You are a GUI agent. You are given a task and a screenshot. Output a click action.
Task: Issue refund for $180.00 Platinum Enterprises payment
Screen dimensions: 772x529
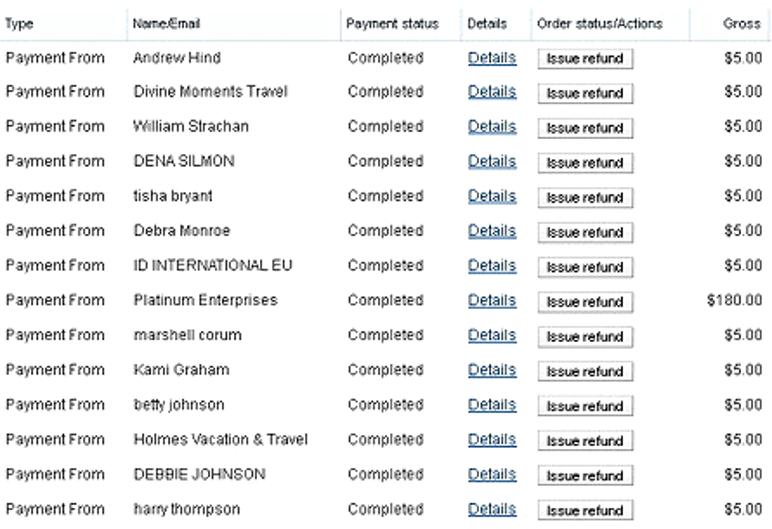click(x=585, y=302)
